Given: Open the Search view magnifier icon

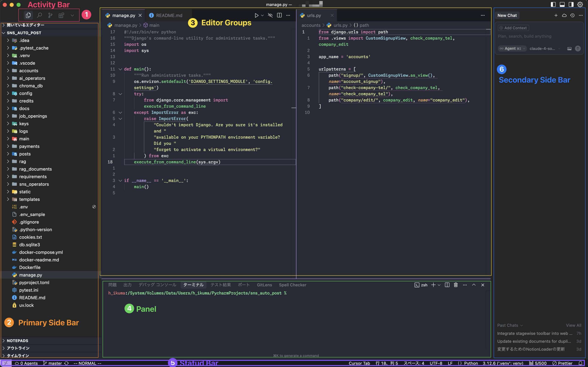Looking at the screenshot, I should tap(39, 15).
